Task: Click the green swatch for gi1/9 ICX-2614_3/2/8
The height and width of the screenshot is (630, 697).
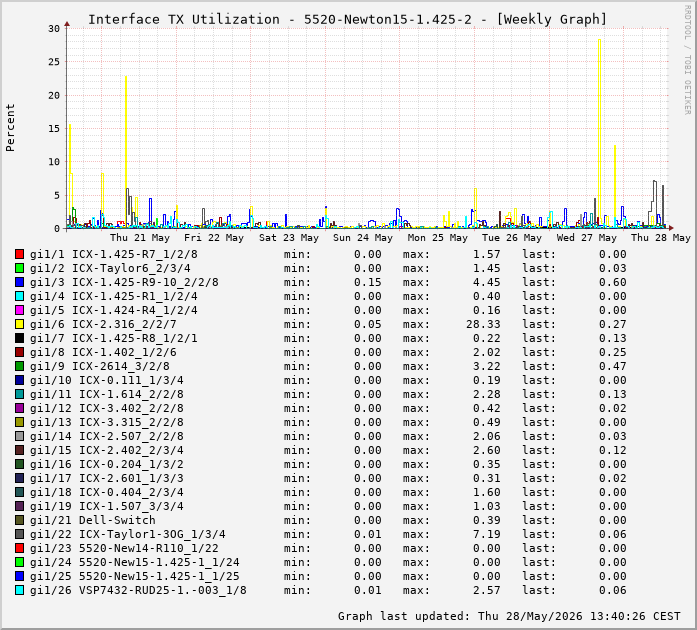Action: click(x=19, y=366)
